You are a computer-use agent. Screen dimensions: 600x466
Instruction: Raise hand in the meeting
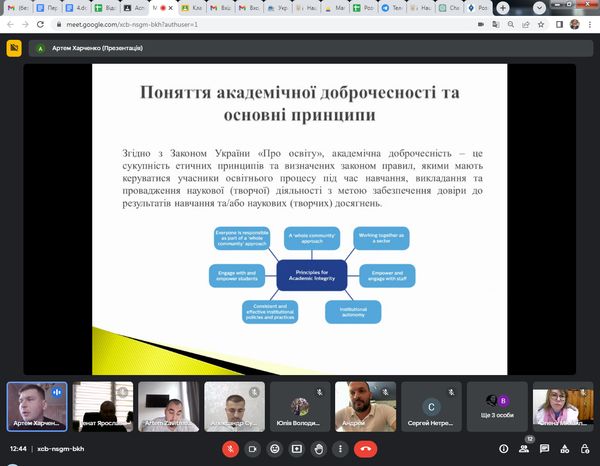pyautogui.click(x=319, y=449)
